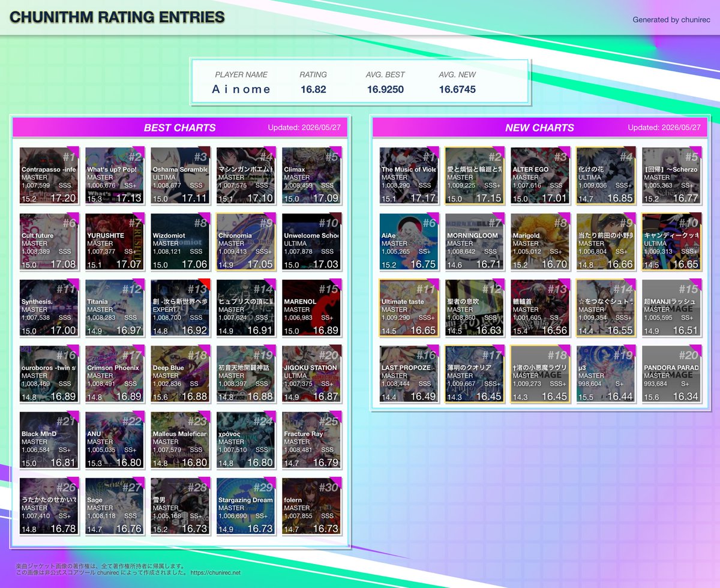The image size is (720, 588).
Task: Select the AiAe new chart card
Action: click(x=409, y=242)
